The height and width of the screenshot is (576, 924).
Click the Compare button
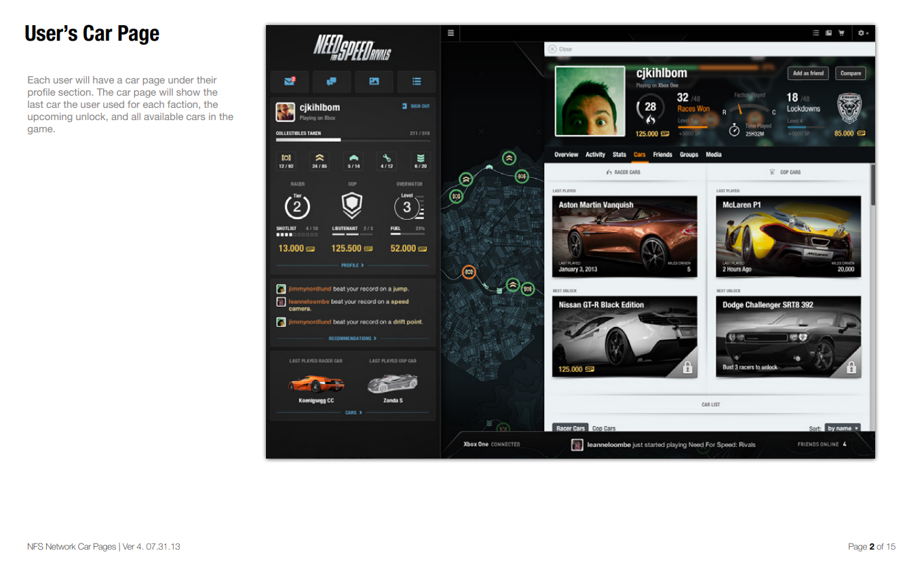[x=850, y=73]
